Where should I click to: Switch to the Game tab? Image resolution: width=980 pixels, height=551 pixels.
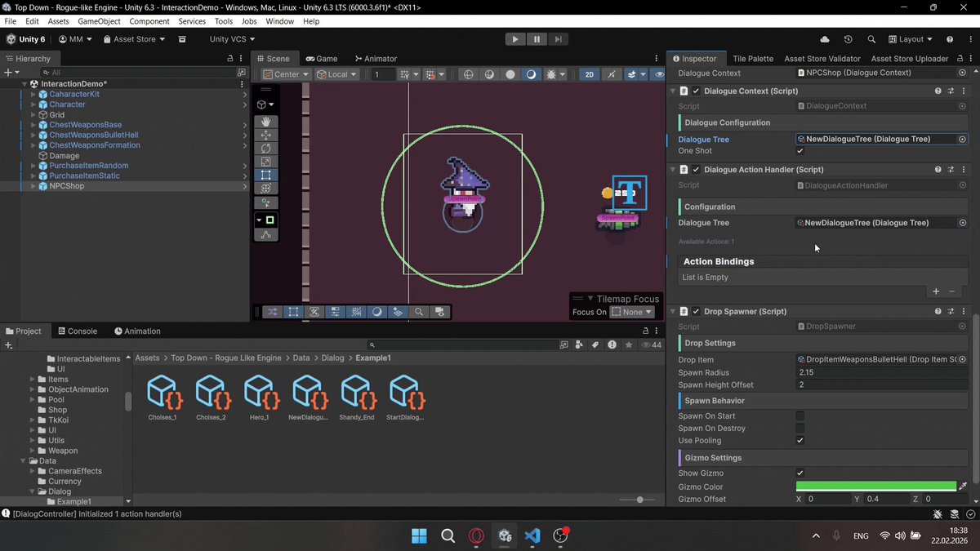click(x=322, y=59)
